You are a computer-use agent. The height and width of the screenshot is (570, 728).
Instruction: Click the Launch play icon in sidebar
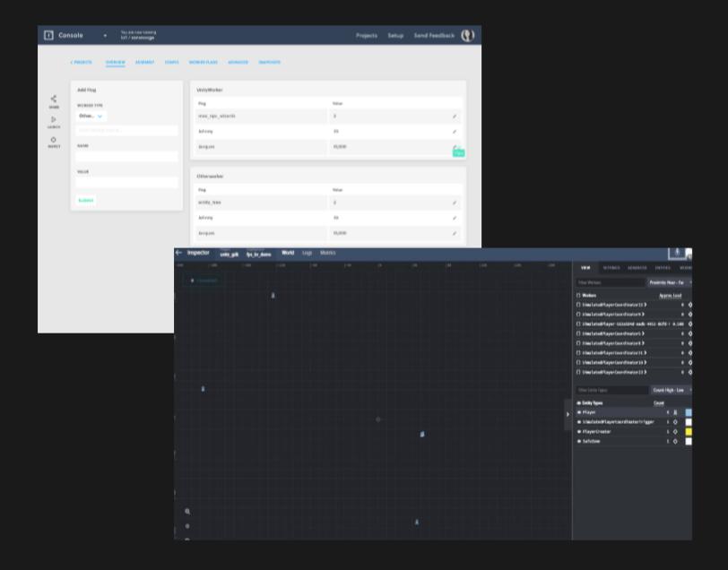pos(54,119)
